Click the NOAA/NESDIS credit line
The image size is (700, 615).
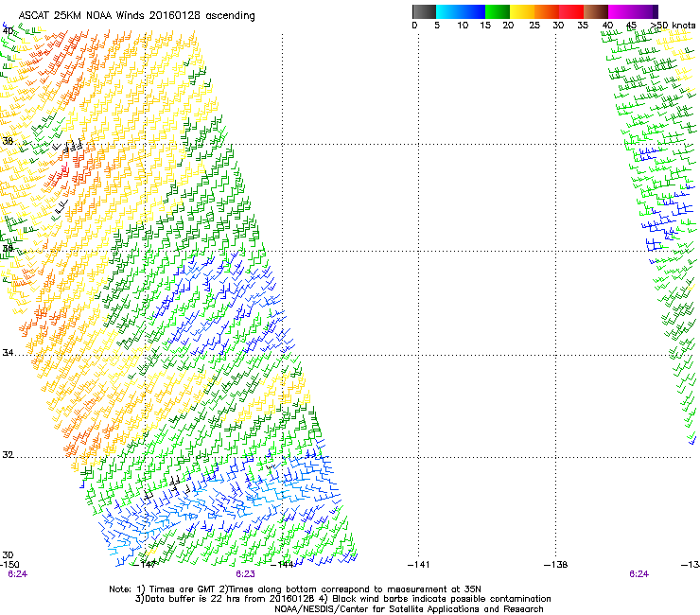pos(409,608)
